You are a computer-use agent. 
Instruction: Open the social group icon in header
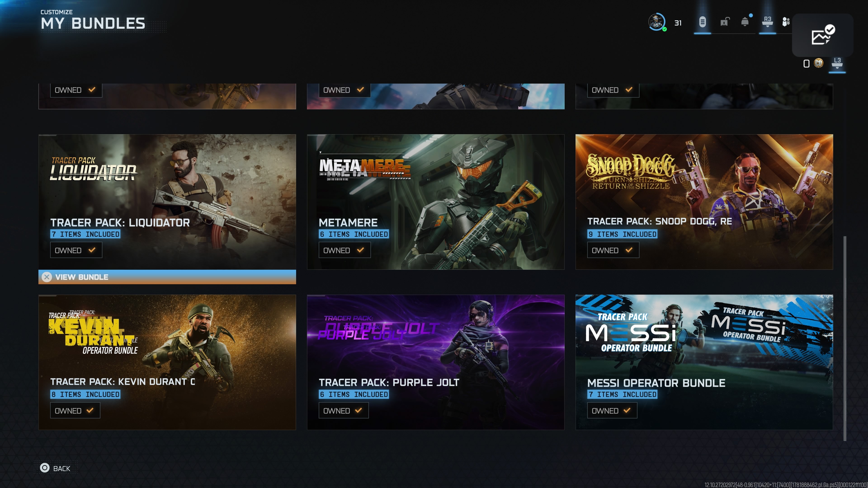pos(786,22)
